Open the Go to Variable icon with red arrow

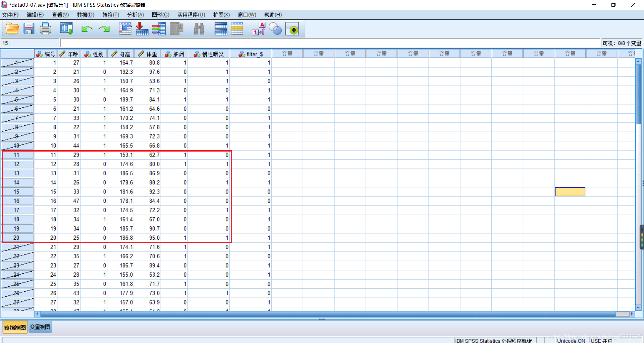point(142,29)
